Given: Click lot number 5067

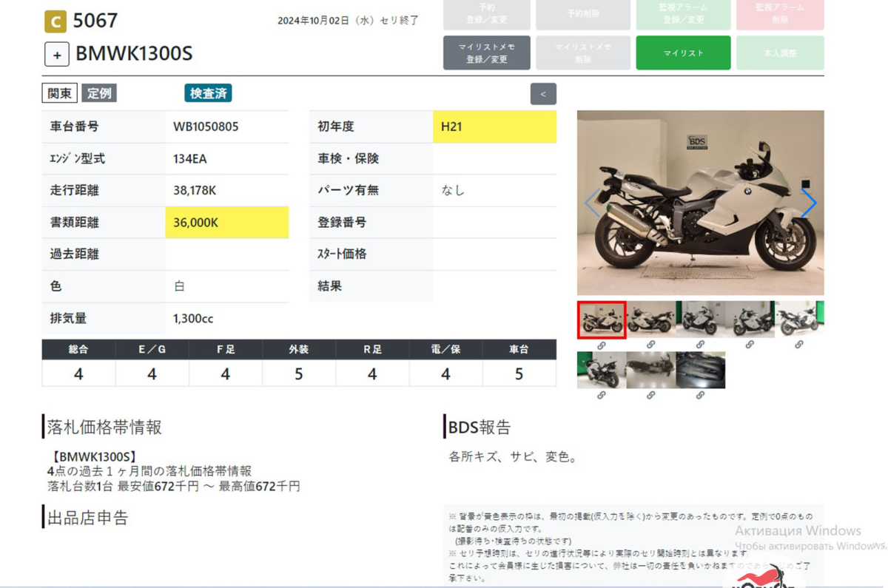Looking at the screenshot, I should [x=95, y=21].
